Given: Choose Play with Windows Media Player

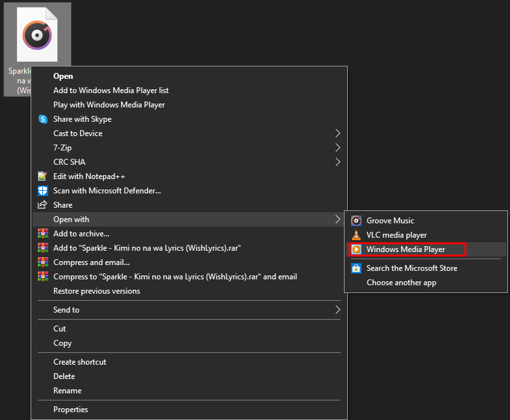Looking at the screenshot, I should click(190, 105).
